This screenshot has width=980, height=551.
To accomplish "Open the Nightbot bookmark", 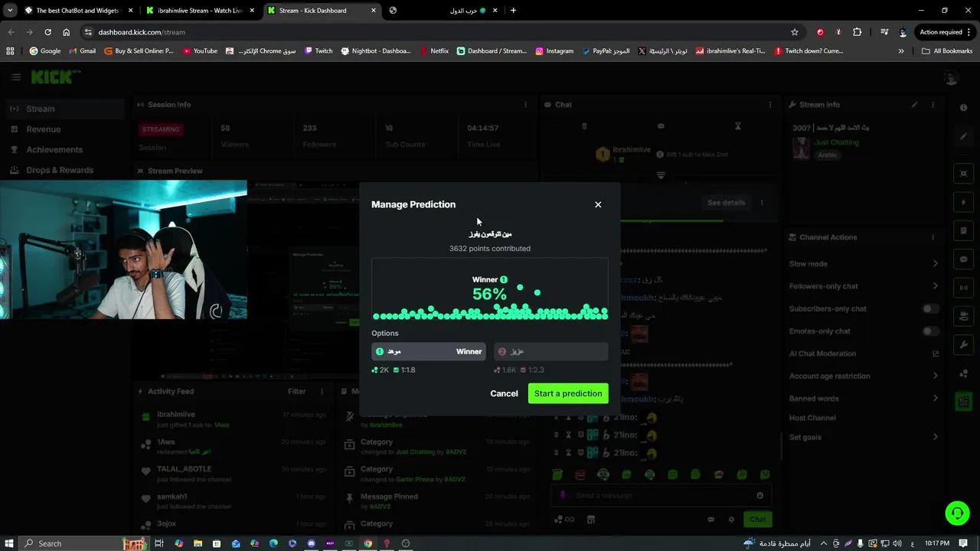I will point(376,51).
